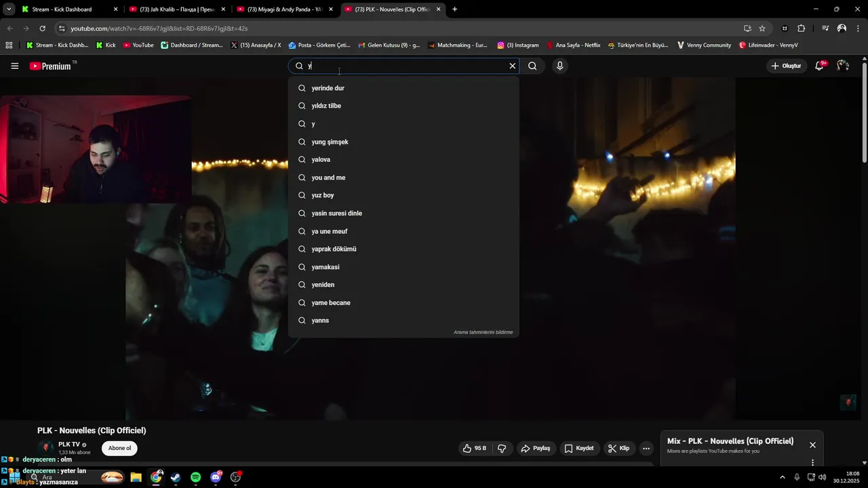Click the browser address bar URL
Viewport: 868px width, 488px height.
[x=159, y=28]
